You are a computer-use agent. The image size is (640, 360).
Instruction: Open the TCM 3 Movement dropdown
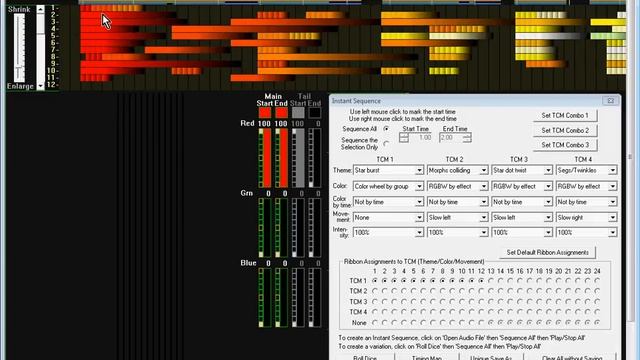point(522,218)
